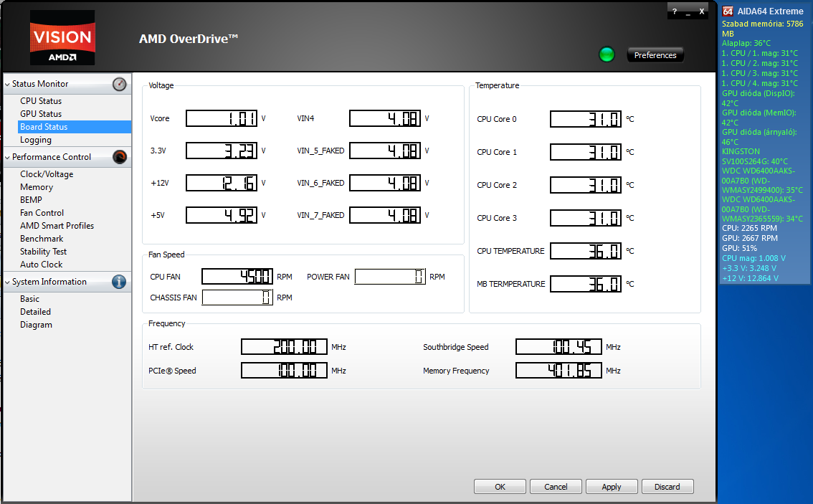Click the CPU Core 3 temperature readout

pos(586,218)
